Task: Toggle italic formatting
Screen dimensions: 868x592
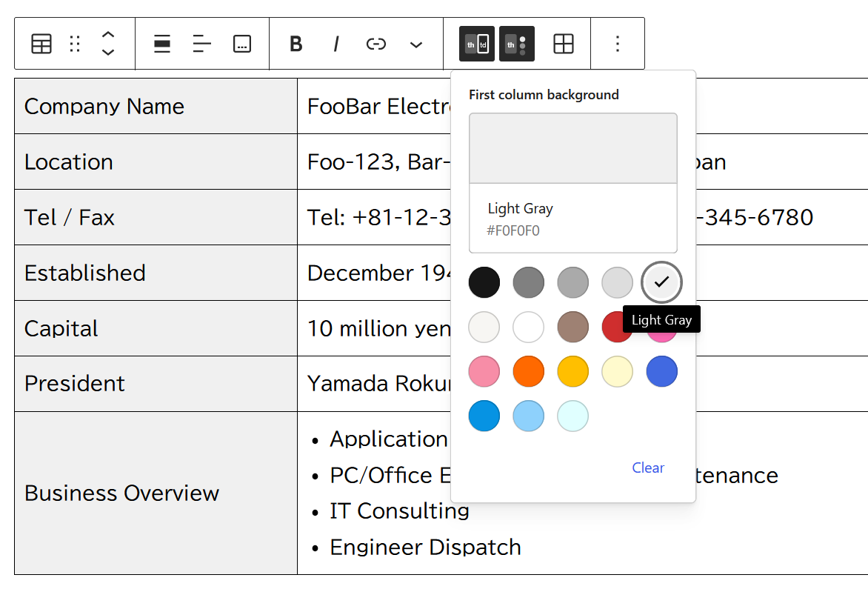Action: [336, 44]
